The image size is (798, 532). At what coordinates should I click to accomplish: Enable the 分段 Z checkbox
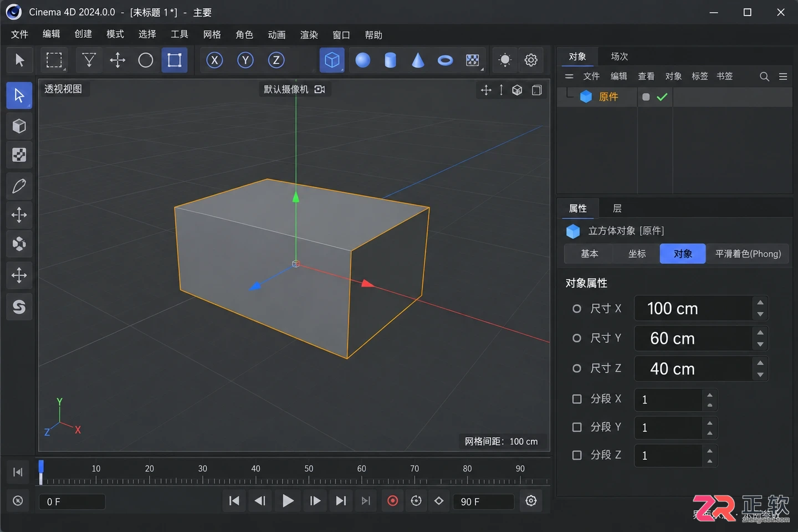[577, 455]
